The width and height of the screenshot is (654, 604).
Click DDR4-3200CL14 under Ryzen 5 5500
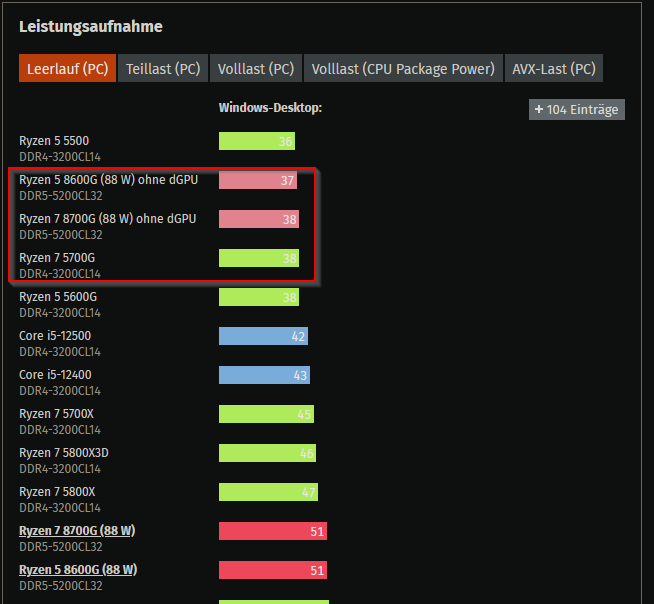60,157
